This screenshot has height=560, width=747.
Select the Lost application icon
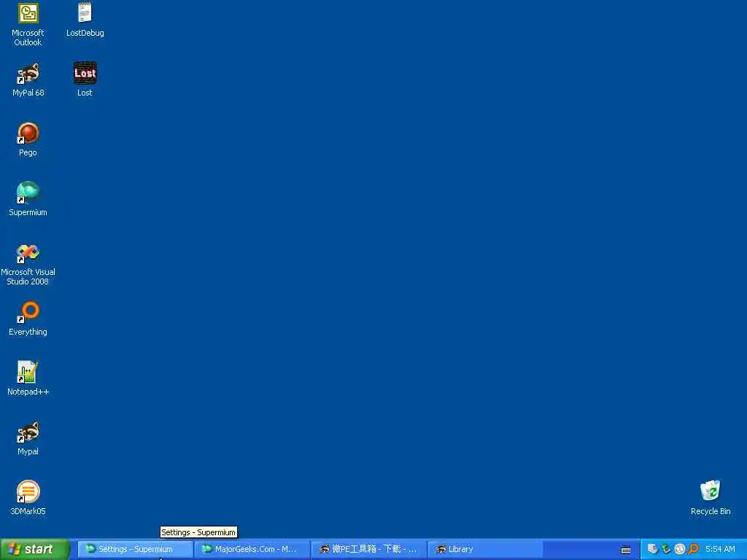pos(85,73)
